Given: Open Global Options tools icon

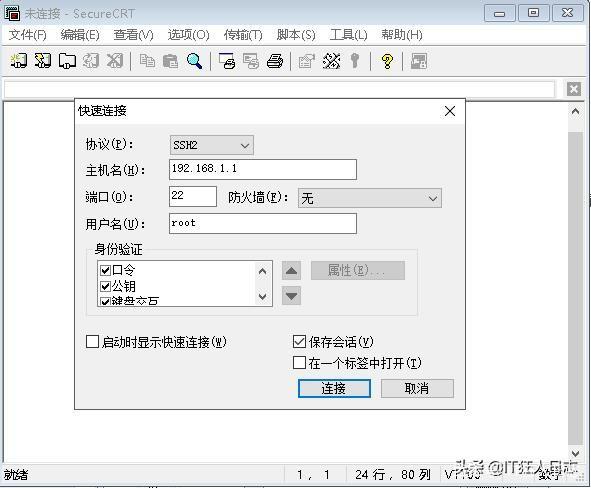Looking at the screenshot, I should 331,61.
